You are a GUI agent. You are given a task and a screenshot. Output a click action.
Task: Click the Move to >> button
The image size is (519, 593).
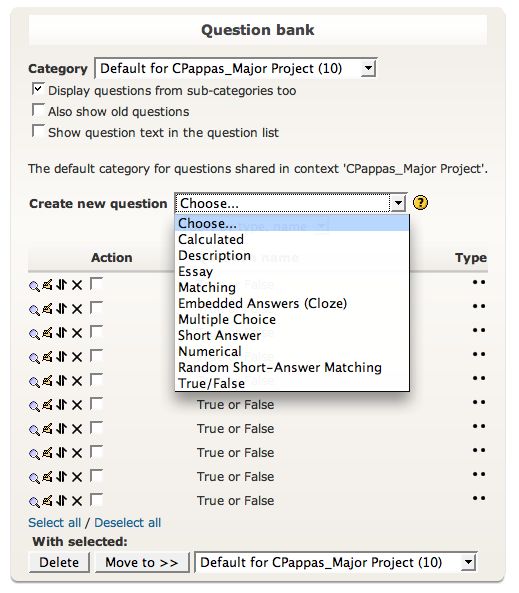coord(142,562)
